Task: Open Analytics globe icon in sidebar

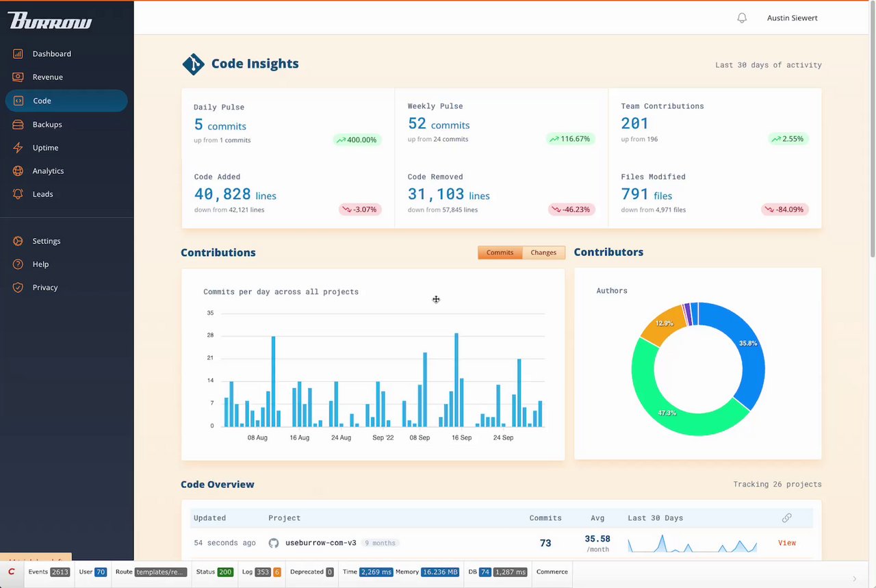Action: [x=18, y=171]
